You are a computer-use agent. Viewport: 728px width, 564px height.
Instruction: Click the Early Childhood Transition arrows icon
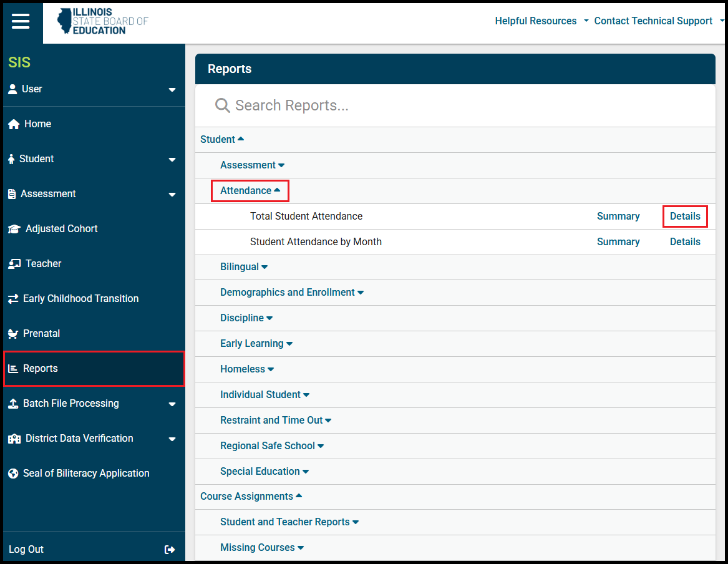13,299
